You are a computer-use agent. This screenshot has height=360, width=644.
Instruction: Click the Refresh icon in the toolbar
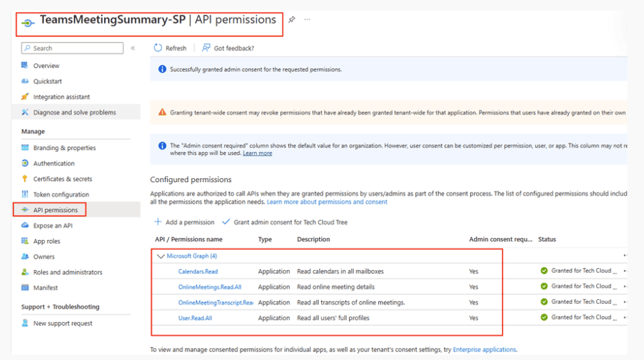[158, 48]
